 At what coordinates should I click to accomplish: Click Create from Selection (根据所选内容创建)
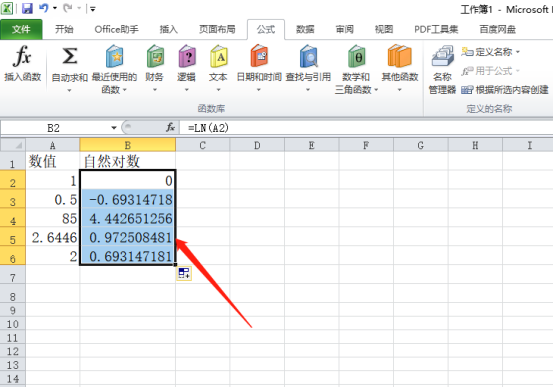coord(505,90)
